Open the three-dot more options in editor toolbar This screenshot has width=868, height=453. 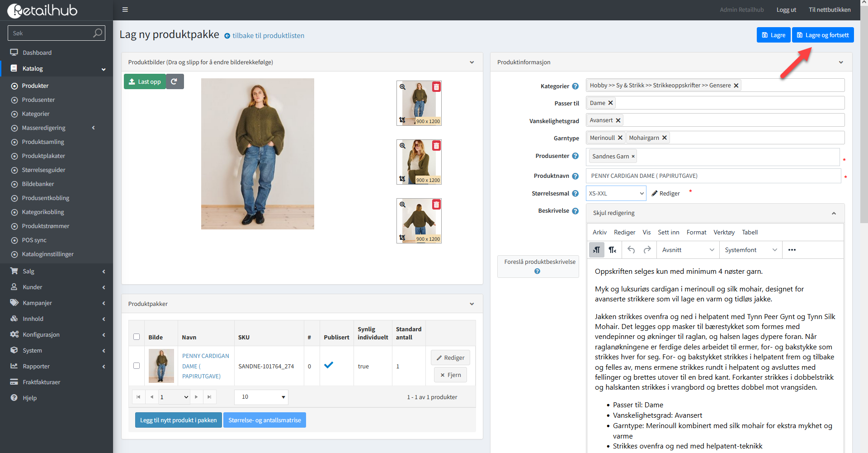click(x=792, y=250)
